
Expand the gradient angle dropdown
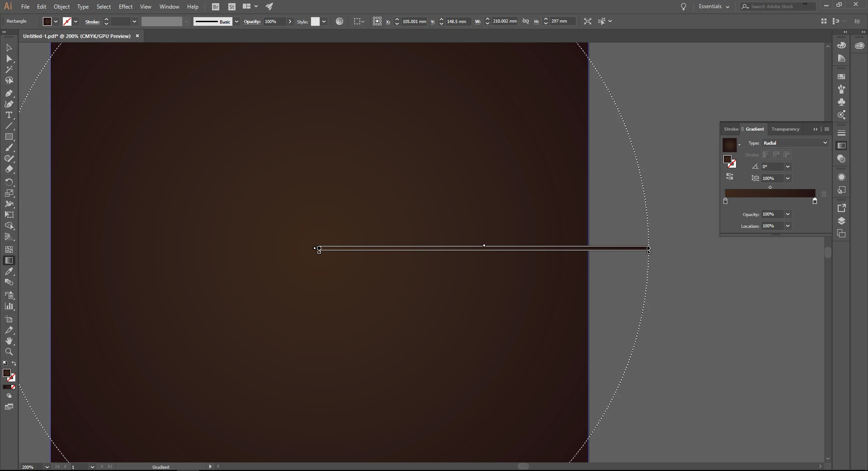point(788,166)
